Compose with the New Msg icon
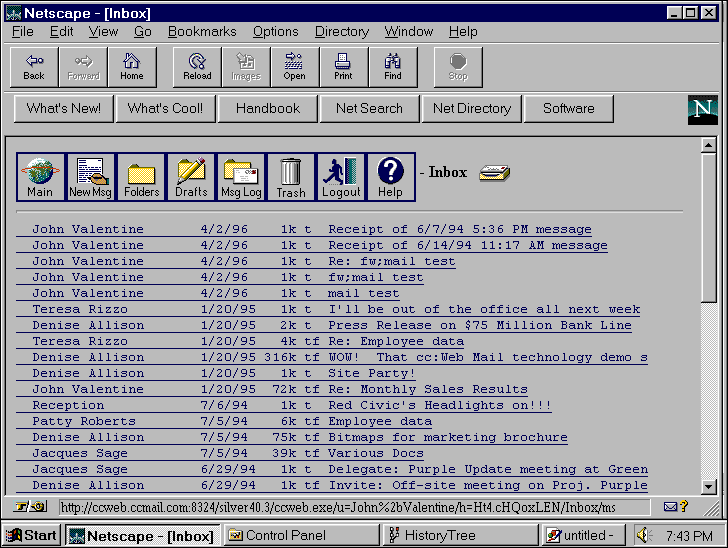 coord(91,177)
